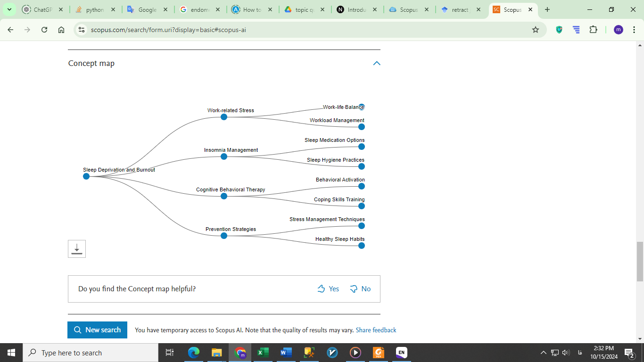Select the Sleep Hygiene Practices node

pyautogui.click(x=362, y=166)
